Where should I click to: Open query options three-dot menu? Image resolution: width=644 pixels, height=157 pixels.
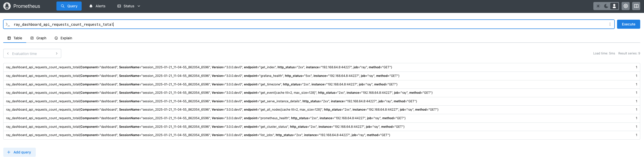610,24
